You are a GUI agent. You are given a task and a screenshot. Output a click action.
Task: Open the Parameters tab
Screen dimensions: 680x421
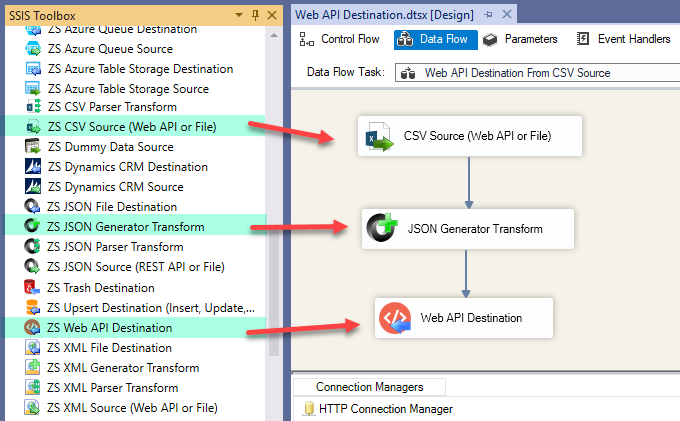pyautogui.click(x=520, y=39)
